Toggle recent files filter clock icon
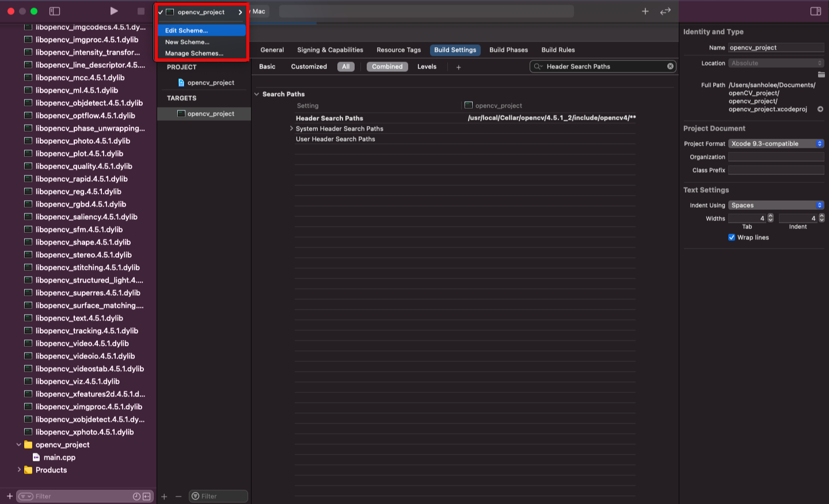This screenshot has width=829, height=504. [136, 497]
